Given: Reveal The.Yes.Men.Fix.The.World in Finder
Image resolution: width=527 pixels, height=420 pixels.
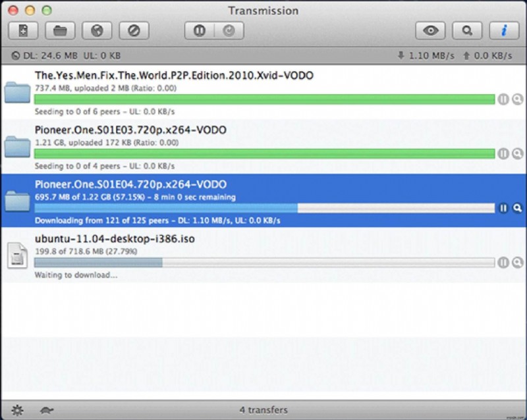Looking at the screenshot, I should pos(518,99).
